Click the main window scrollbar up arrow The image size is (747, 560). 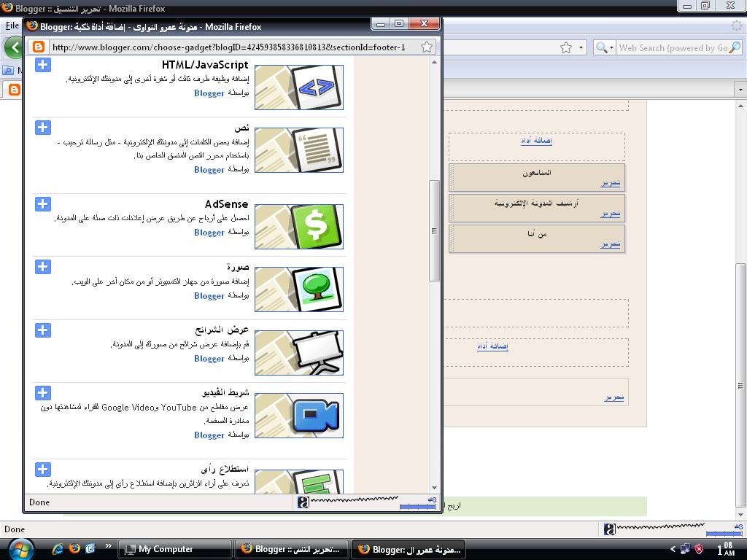(x=741, y=106)
